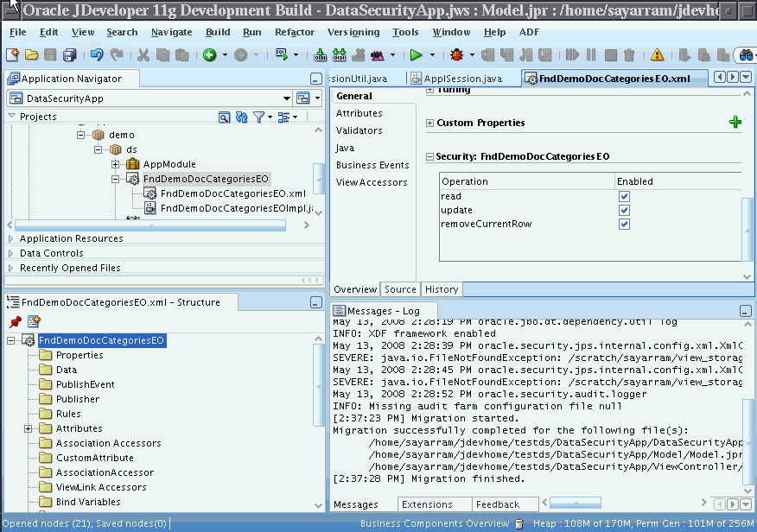Click the Projects search magnifier icon
757x532 pixels.
pyautogui.click(x=224, y=117)
